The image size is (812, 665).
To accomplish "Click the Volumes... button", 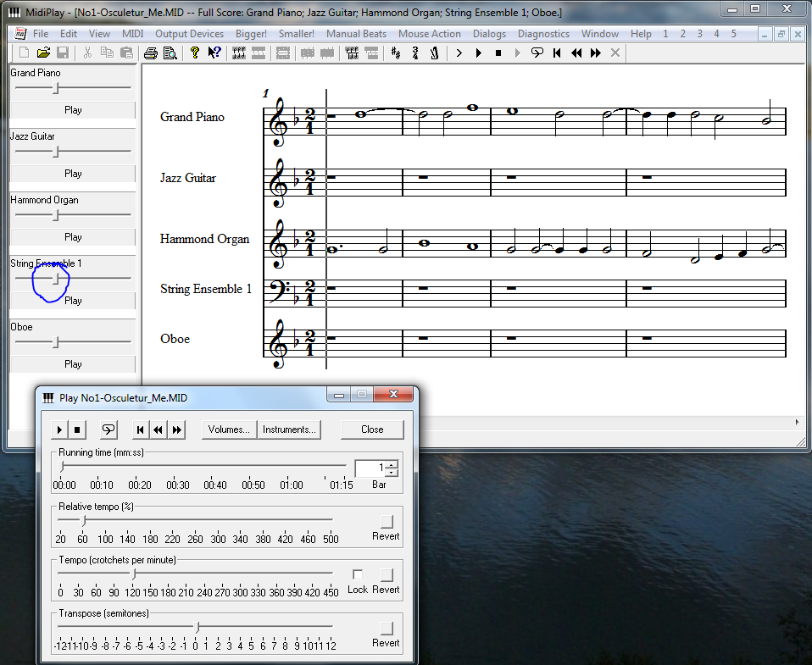I will 229,429.
